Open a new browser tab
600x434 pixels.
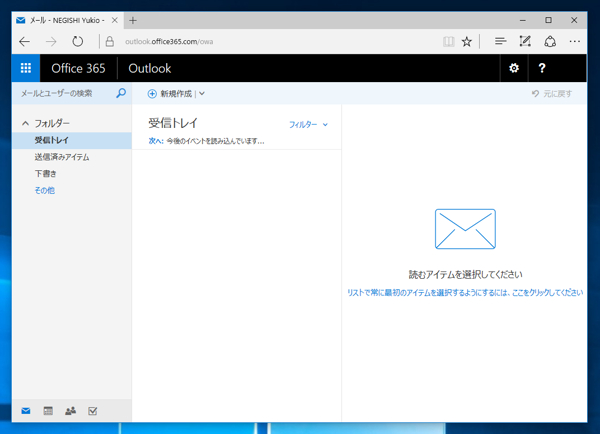tap(133, 20)
